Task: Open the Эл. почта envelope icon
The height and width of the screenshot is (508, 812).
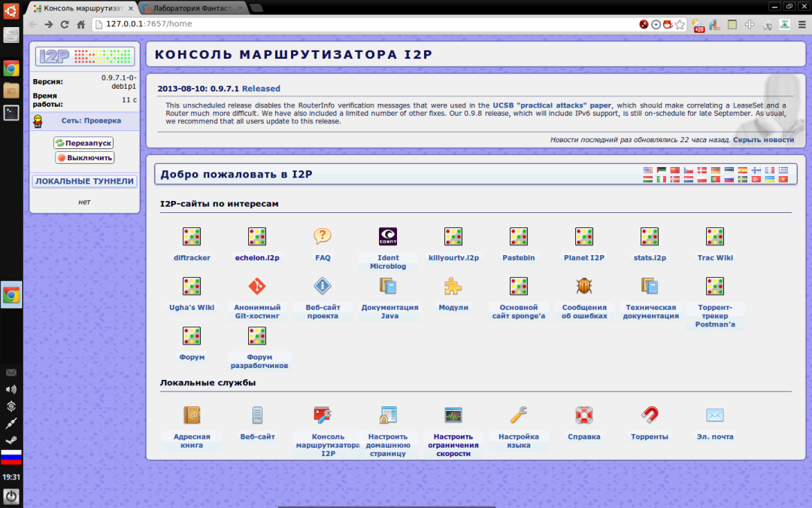Action: [714, 415]
